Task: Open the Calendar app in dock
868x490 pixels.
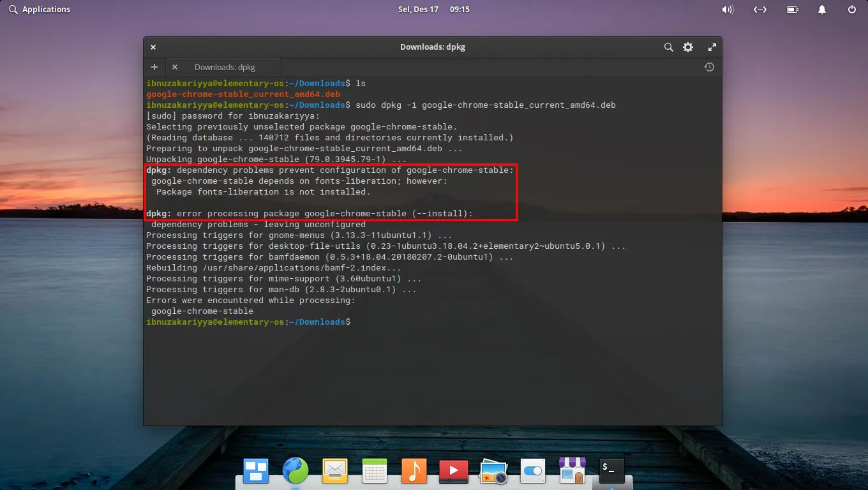Action: pos(374,471)
